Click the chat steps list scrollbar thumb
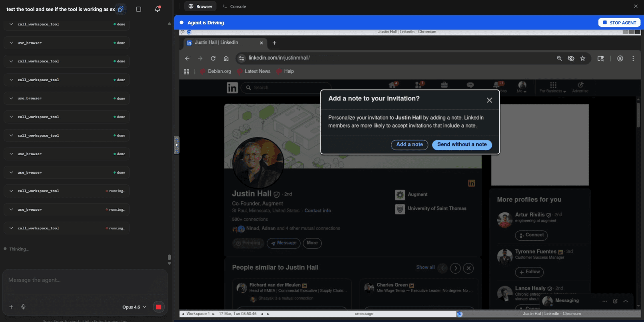This screenshot has width=644, height=322. click(169, 257)
